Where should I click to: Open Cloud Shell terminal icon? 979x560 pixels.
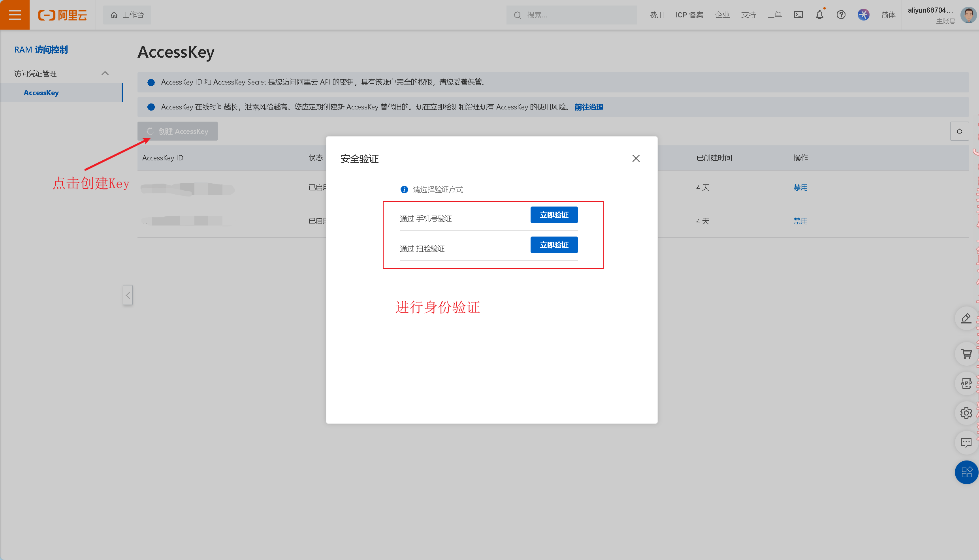click(798, 15)
